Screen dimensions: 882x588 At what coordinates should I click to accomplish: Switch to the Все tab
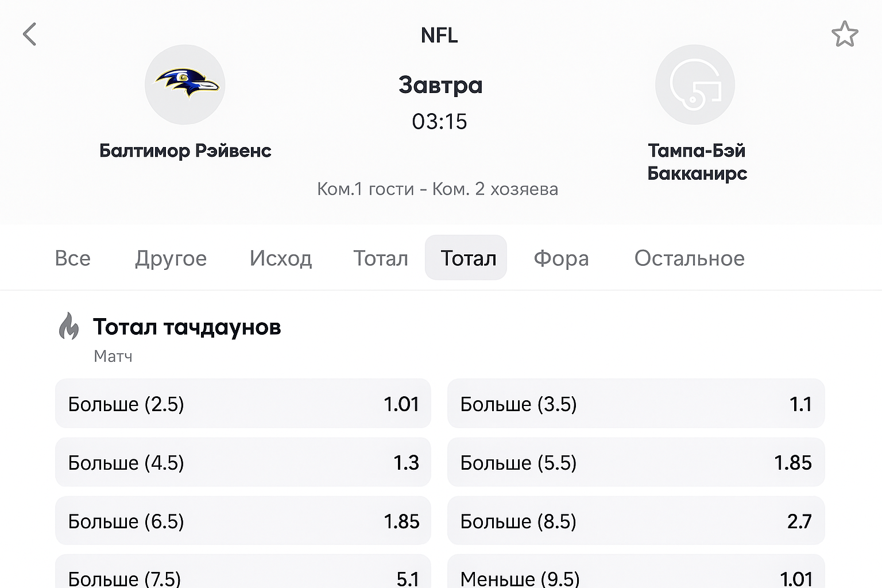click(73, 258)
